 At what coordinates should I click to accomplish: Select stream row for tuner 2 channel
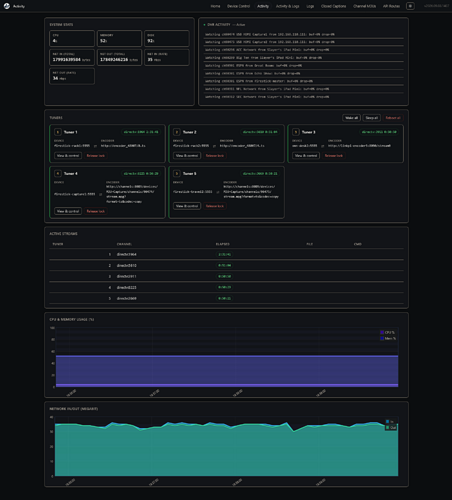[x=226, y=265]
